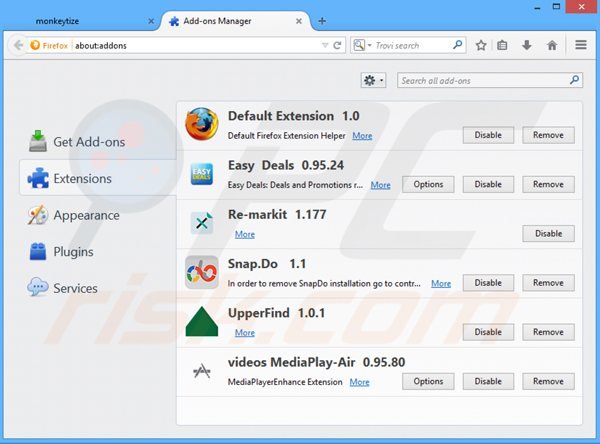Click the add-ons search magnifier icon

(574, 80)
